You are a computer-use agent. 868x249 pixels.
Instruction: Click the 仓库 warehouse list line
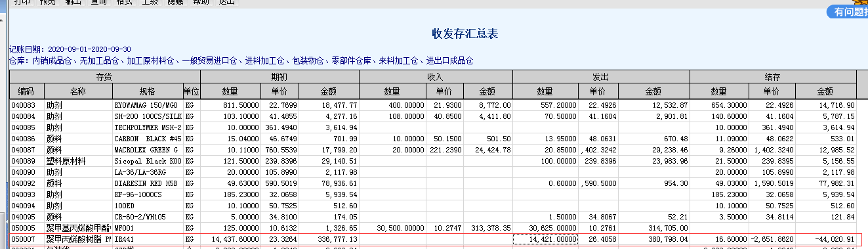tap(241, 61)
